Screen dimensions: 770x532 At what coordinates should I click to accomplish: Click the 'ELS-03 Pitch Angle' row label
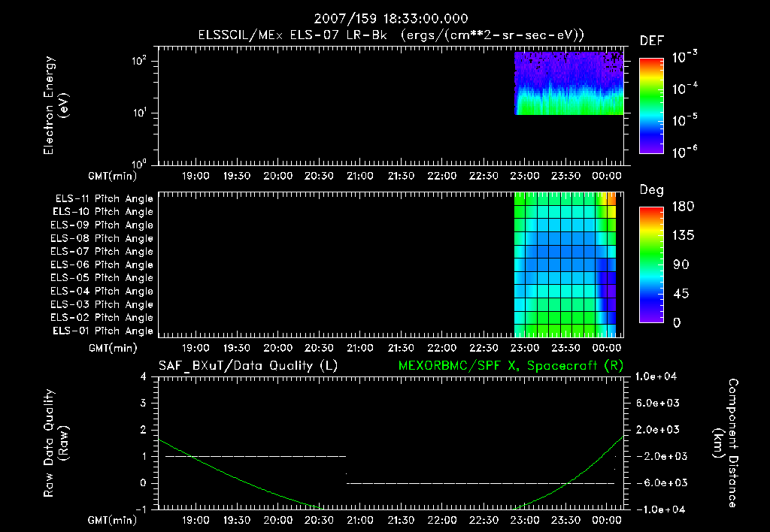[x=102, y=305]
